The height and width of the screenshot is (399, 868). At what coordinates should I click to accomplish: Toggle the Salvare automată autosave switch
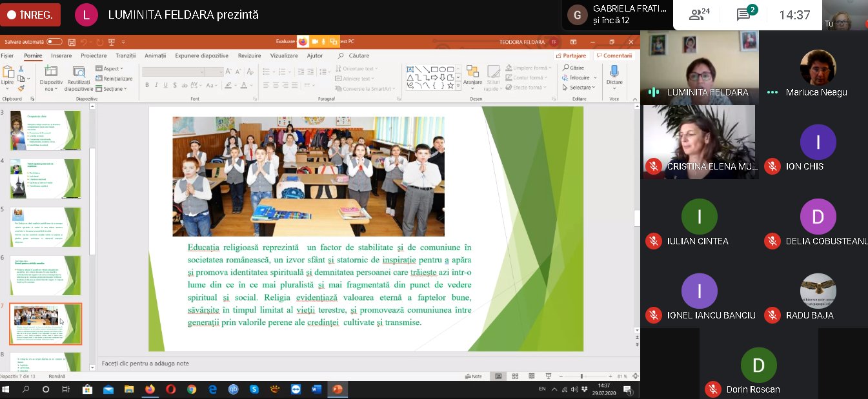53,41
